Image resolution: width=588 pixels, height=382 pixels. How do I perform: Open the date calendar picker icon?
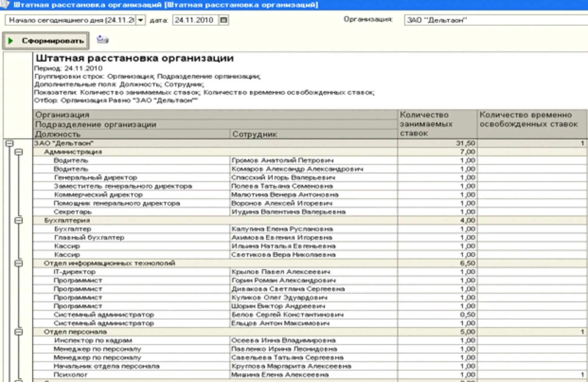(x=223, y=20)
